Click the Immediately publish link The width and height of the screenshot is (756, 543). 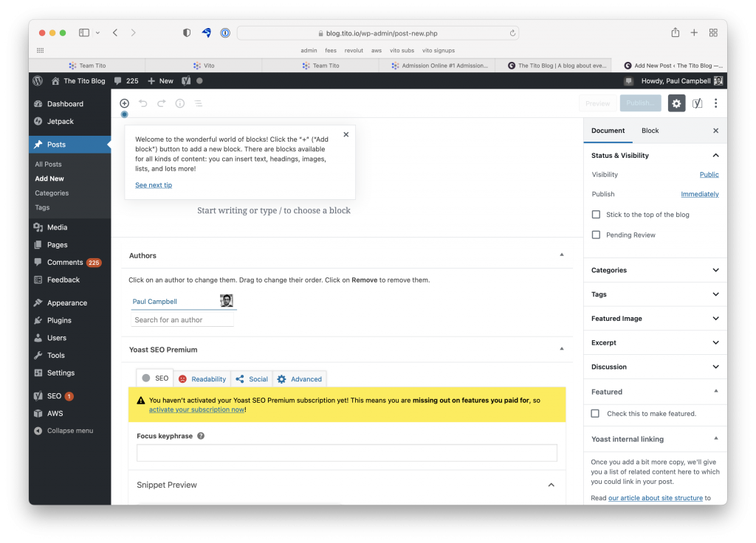click(x=700, y=194)
